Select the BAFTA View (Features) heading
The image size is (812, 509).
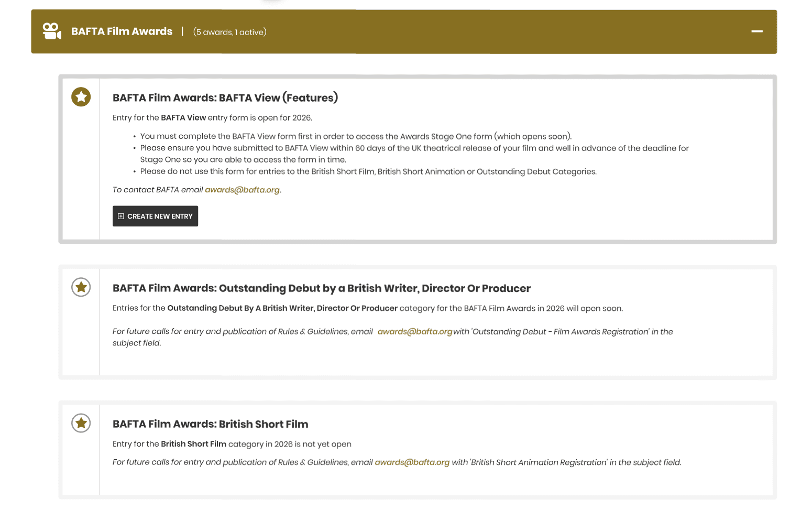pos(225,98)
